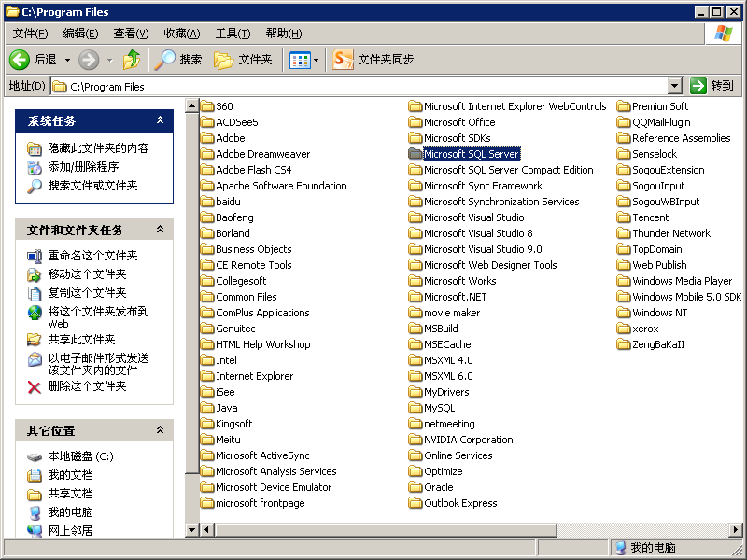Screen dimensions: 747x560
Task: Select the Adobe Dreamweaver folder icon
Action: click(206, 154)
